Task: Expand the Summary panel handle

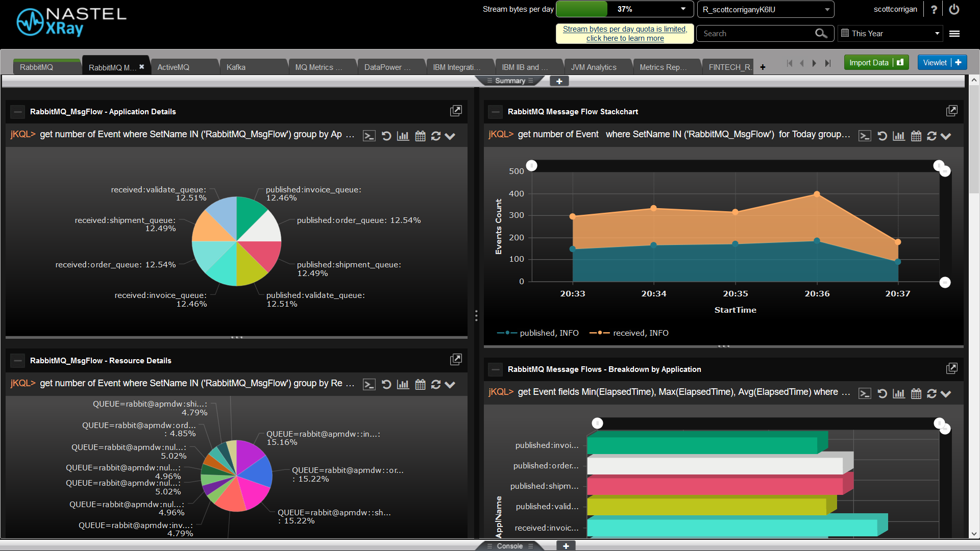Action: pyautogui.click(x=510, y=81)
